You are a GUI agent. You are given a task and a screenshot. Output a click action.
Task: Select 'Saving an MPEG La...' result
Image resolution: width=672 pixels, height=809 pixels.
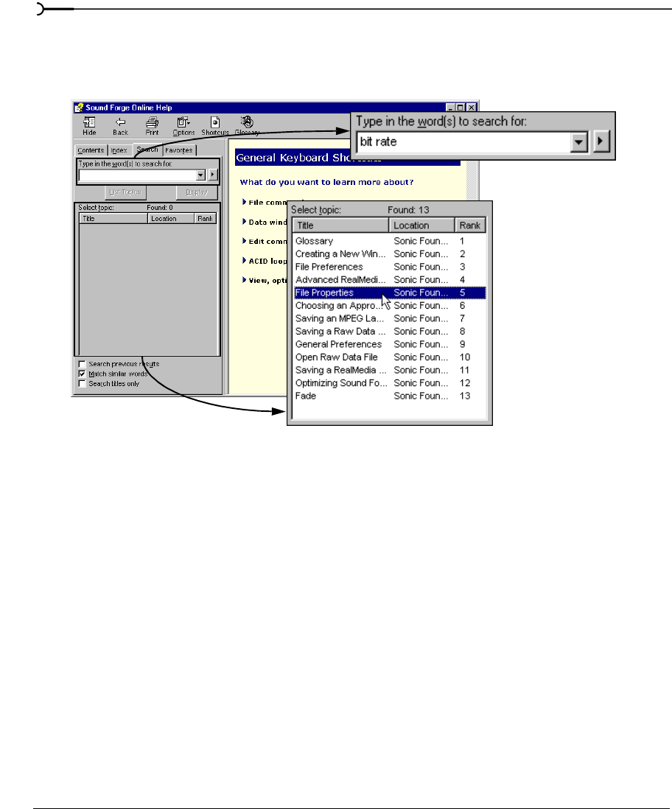tap(390, 318)
